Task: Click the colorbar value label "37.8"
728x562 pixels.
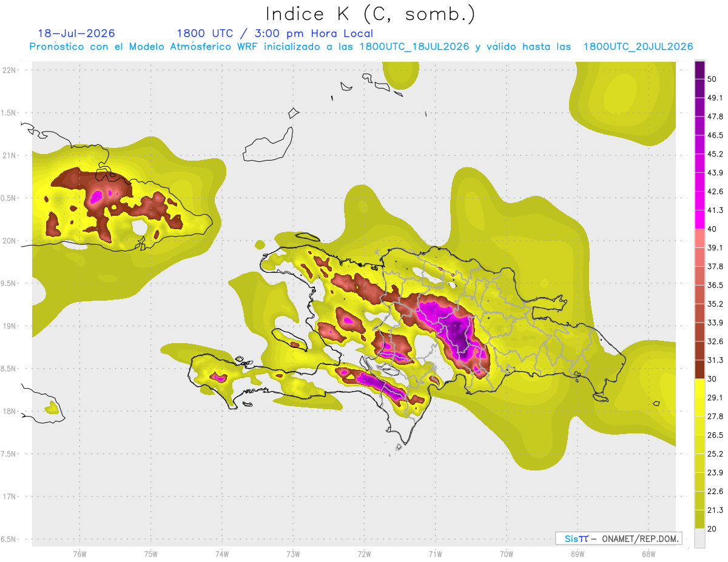Action: (x=715, y=266)
